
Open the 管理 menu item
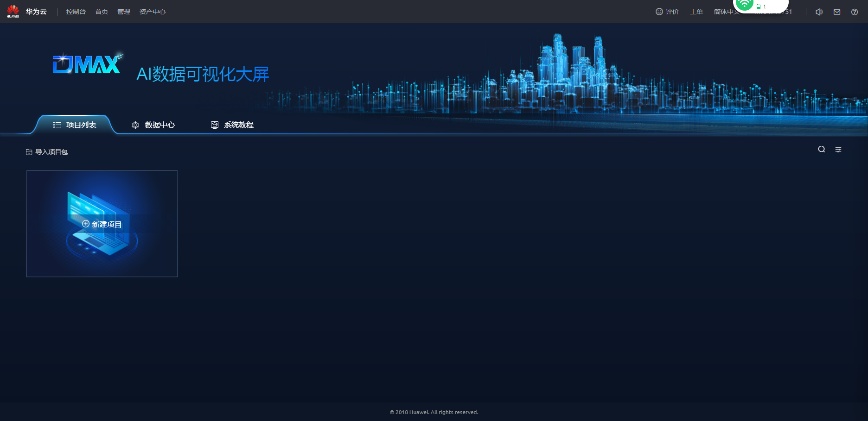[x=124, y=12]
